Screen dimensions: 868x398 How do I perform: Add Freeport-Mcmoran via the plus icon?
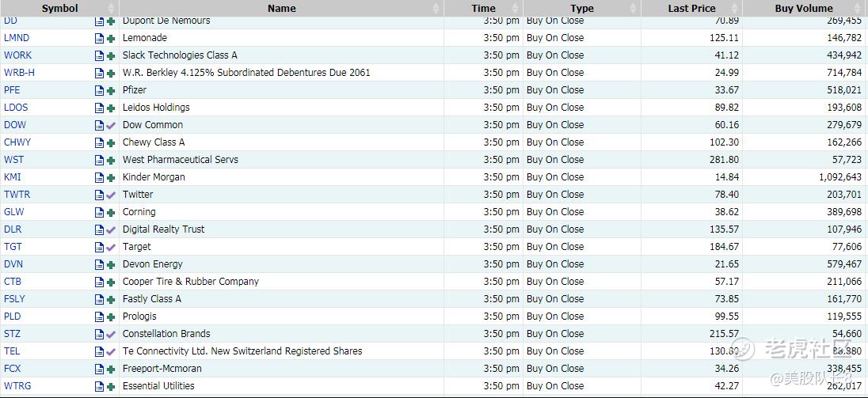click(111, 370)
